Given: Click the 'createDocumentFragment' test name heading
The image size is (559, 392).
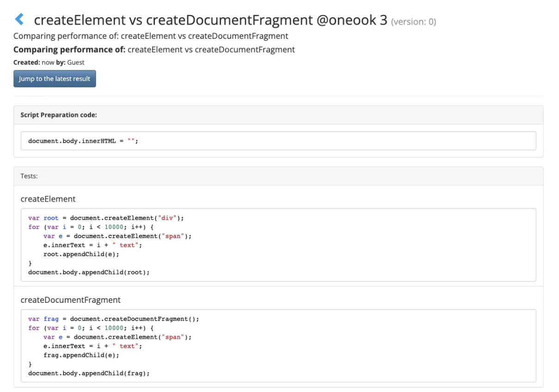Looking at the screenshot, I should click(71, 300).
